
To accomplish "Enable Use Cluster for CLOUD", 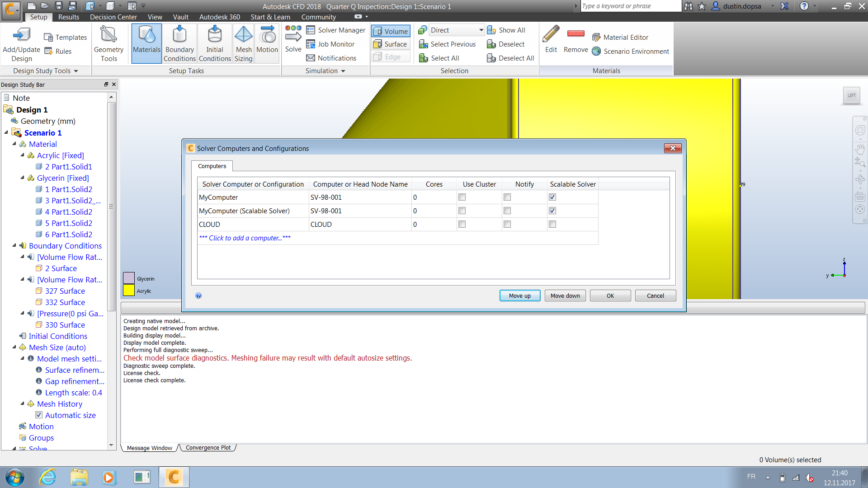I will click(x=462, y=224).
